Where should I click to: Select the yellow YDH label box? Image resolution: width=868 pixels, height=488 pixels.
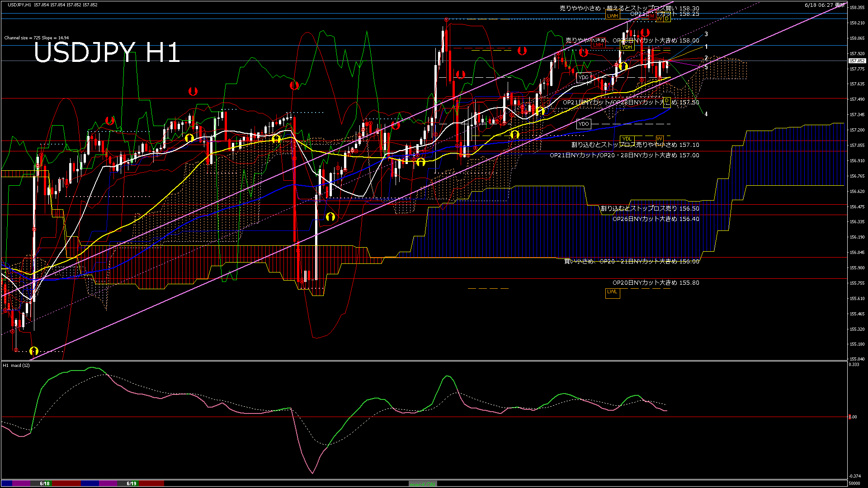(x=627, y=47)
